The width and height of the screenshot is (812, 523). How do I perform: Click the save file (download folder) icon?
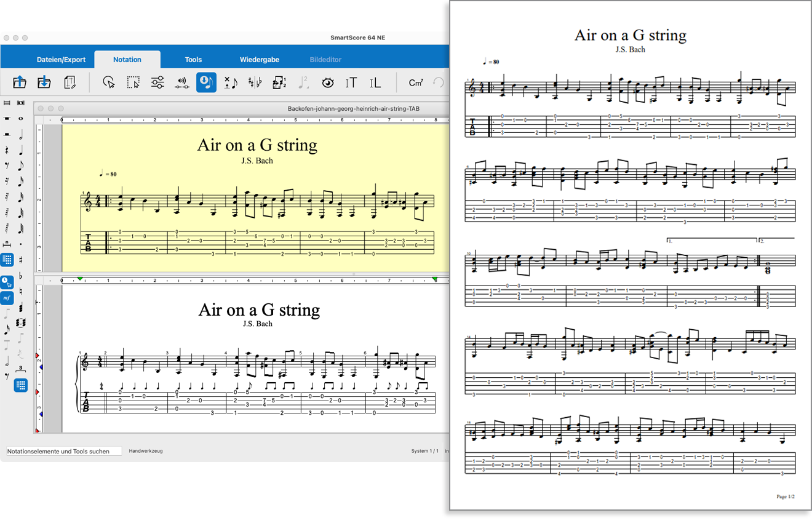click(x=44, y=82)
